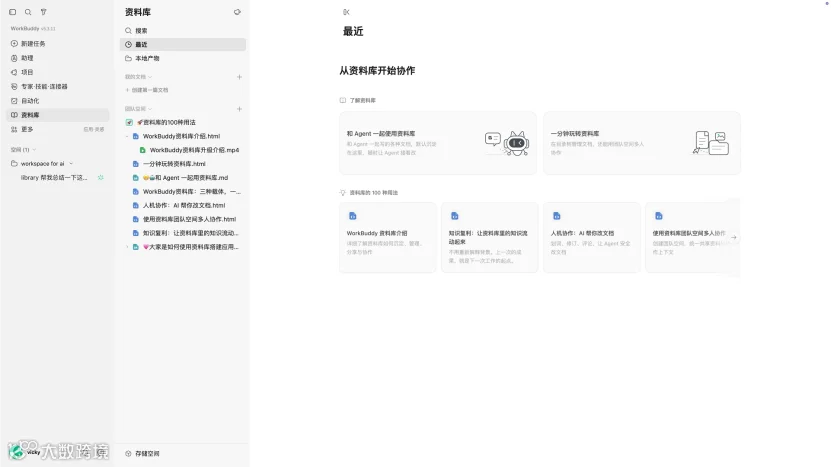Open 和 Agent 一起用资料库.md file

click(185, 178)
